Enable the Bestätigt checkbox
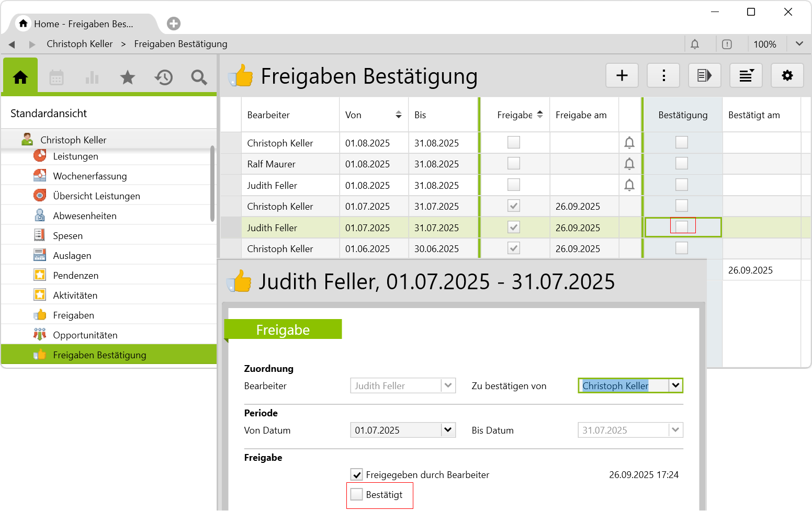 (x=357, y=495)
